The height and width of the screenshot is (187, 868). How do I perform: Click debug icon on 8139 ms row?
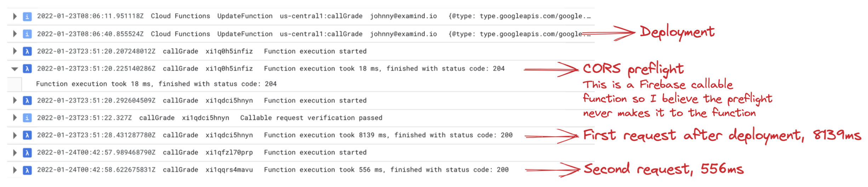pos(27,135)
